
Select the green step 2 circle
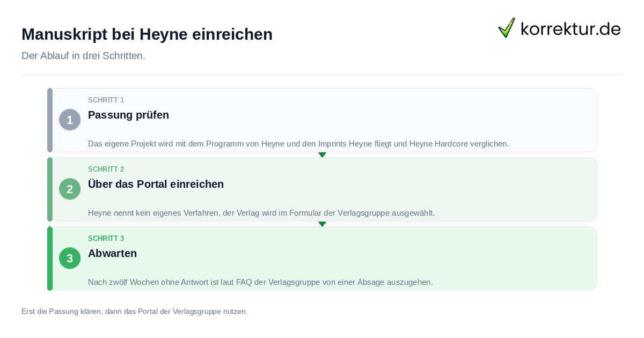tap(70, 189)
